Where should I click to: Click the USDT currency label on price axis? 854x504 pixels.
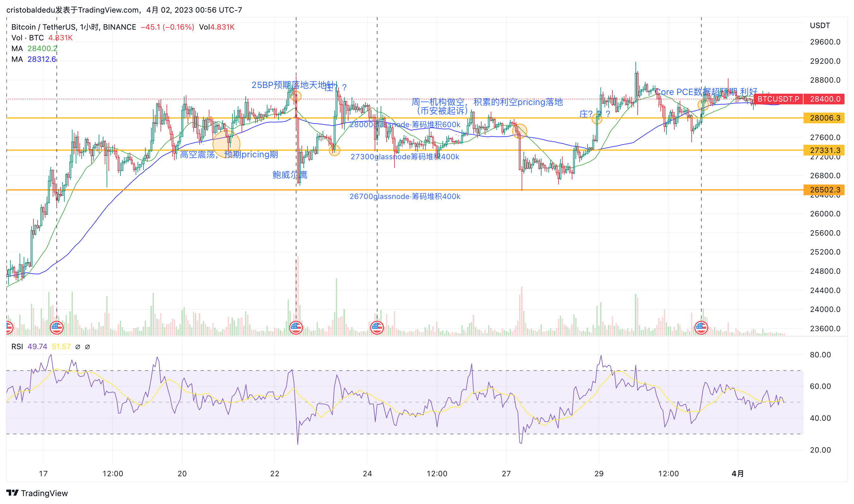click(x=820, y=26)
